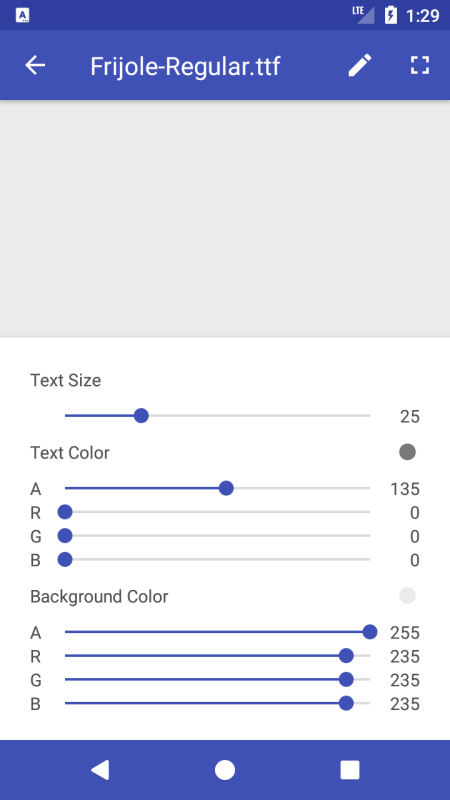Click the Text Color alpha slider handle
The width and height of the screenshot is (450, 800).
(226, 488)
